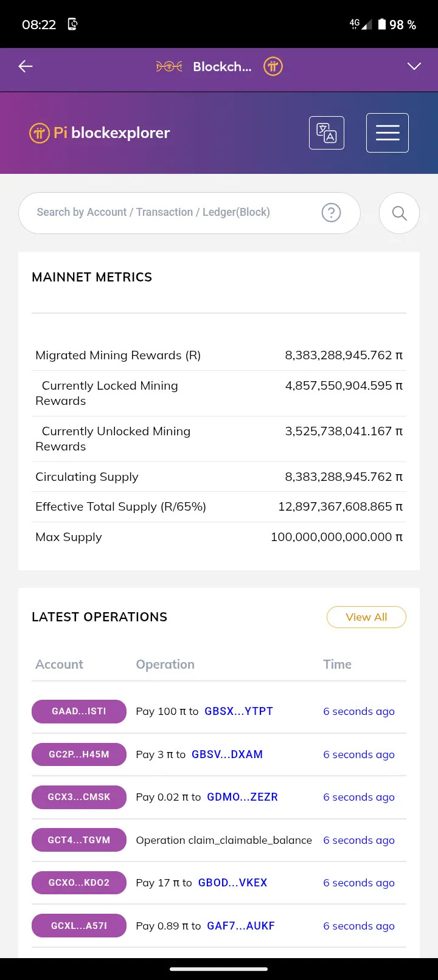Open the language translation icon
Screen dimensions: 438x980
[327, 133]
